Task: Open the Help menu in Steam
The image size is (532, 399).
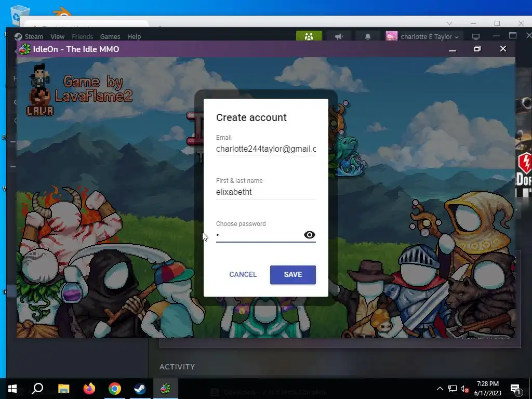Action: (134, 37)
